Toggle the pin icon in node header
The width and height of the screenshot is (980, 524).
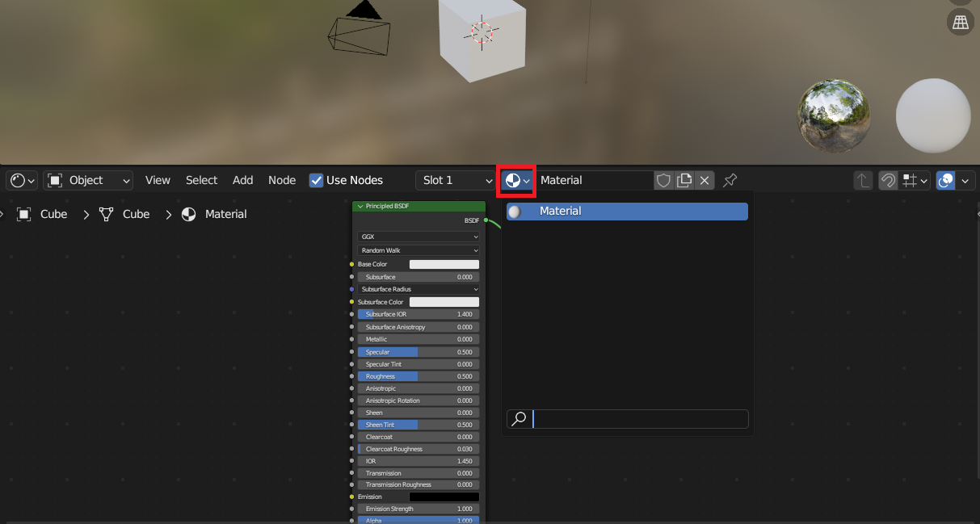(x=730, y=180)
